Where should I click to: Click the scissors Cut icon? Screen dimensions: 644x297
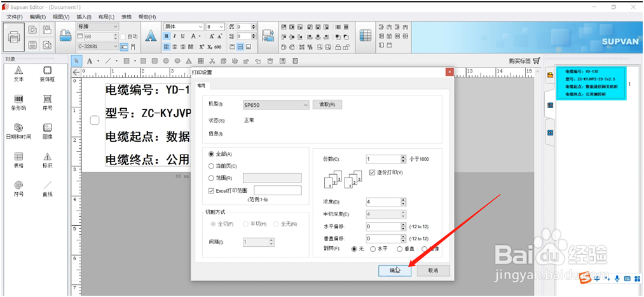tap(212, 61)
